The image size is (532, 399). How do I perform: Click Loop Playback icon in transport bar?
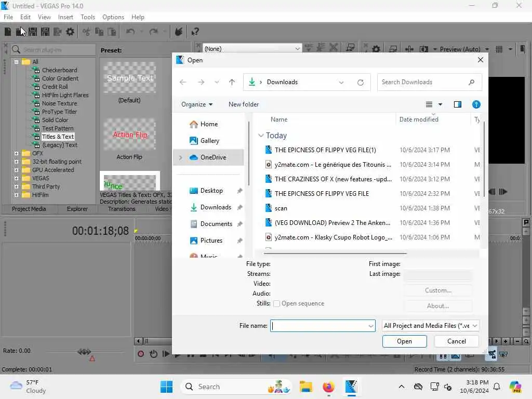point(153,354)
